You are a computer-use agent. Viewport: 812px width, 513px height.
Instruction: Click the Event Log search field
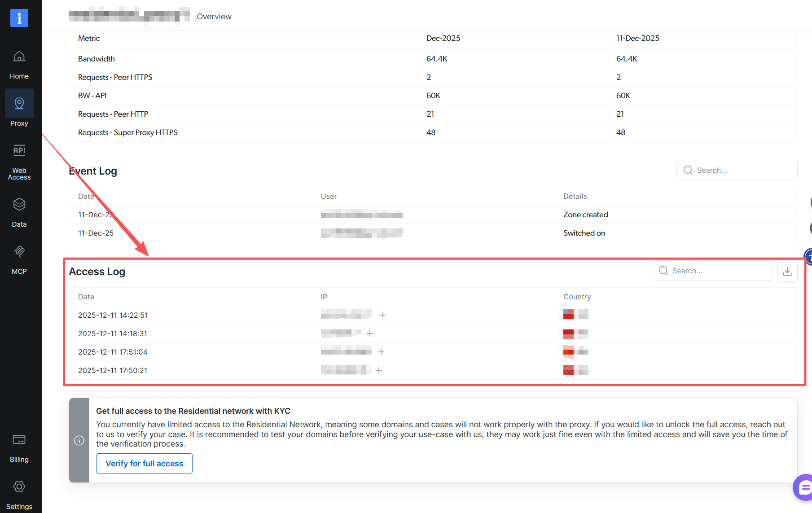pyautogui.click(x=736, y=170)
